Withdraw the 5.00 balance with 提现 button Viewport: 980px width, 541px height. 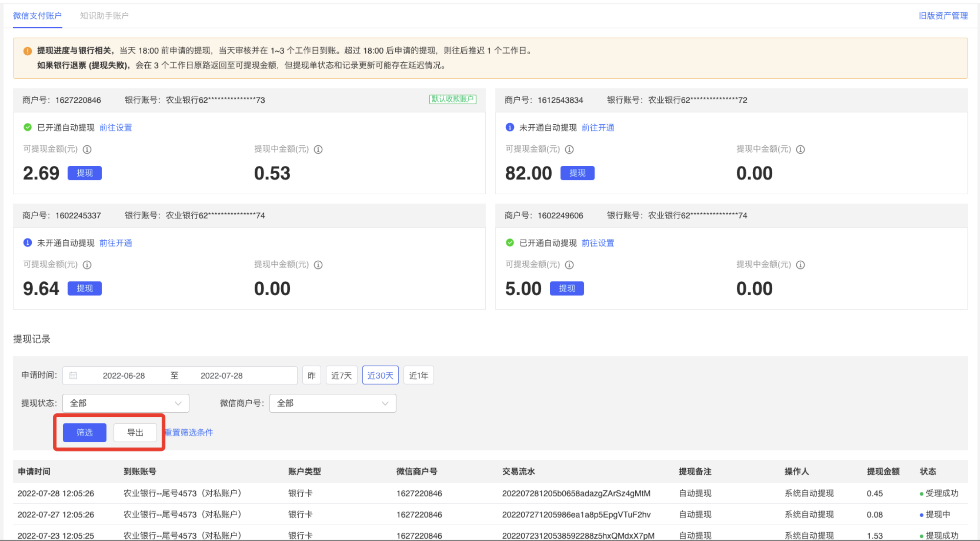(x=567, y=288)
